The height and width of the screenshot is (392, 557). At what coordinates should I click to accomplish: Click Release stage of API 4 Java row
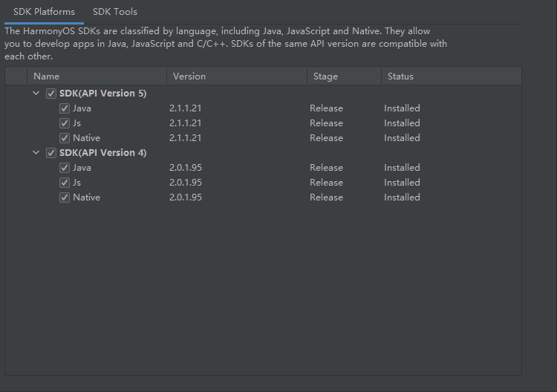[x=326, y=168]
